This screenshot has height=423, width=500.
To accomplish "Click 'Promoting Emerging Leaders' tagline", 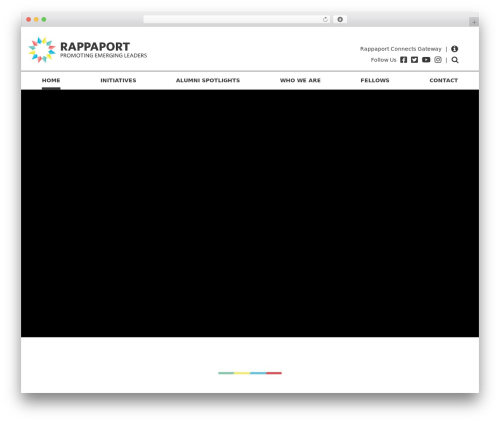I will (x=103, y=55).
